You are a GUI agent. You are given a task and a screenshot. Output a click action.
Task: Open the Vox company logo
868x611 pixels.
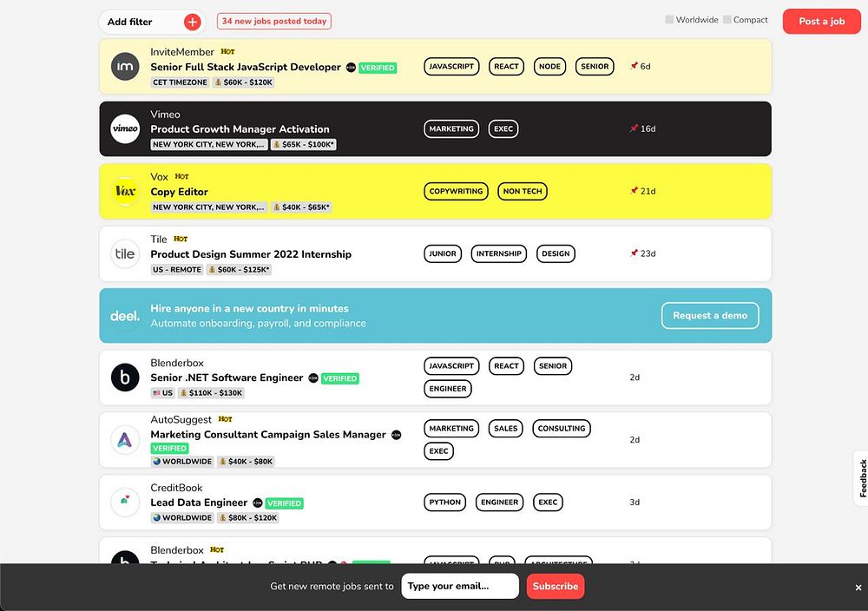pos(125,192)
